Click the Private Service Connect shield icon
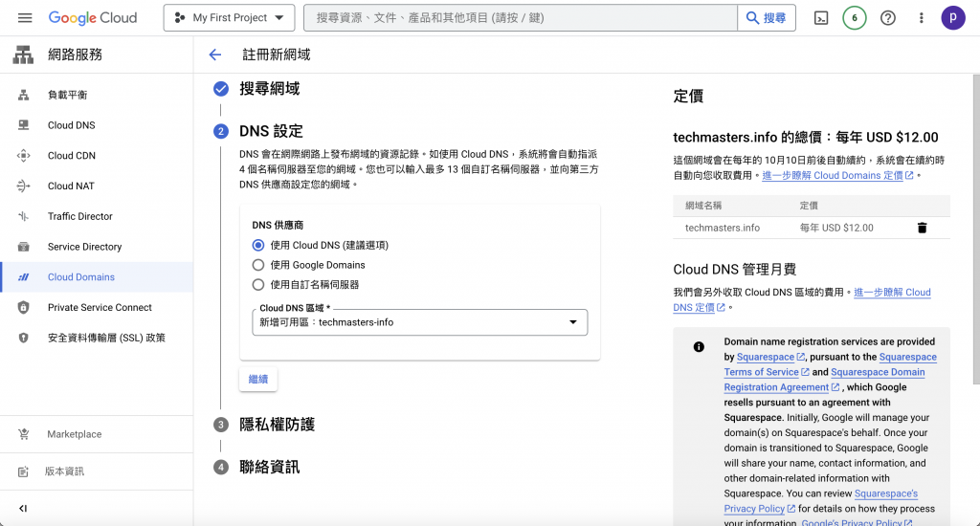The height and width of the screenshot is (526, 980). point(23,307)
